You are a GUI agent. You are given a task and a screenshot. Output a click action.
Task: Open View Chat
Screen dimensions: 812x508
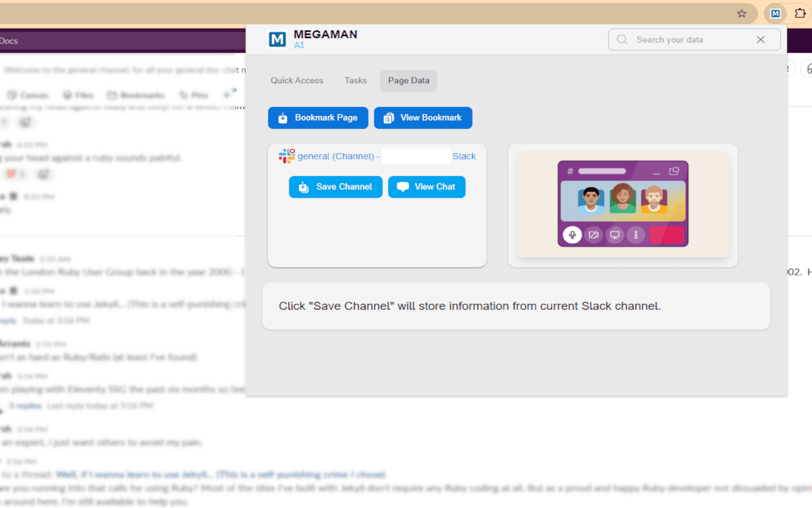427,187
